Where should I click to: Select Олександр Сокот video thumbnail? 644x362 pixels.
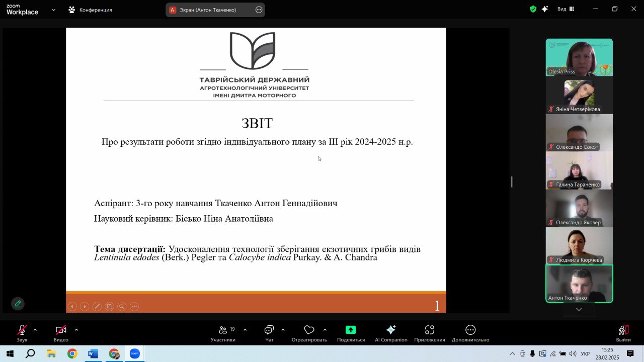(x=579, y=133)
